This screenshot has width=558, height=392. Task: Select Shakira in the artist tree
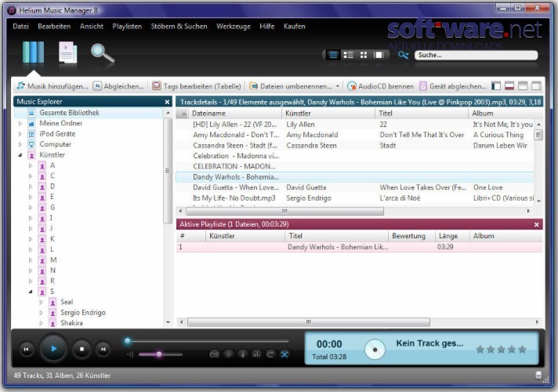71,323
